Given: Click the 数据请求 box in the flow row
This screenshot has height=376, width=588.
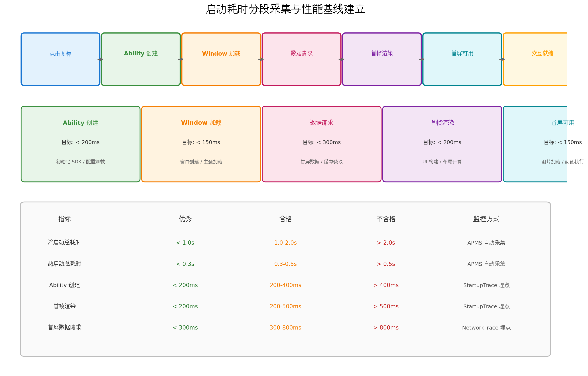Looking at the screenshot, I should click(x=302, y=59).
